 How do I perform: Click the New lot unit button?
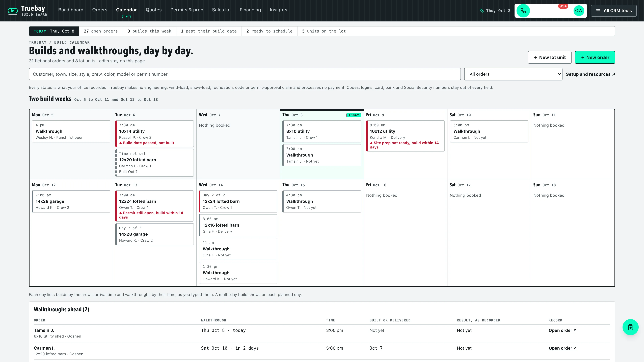click(550, 57)
